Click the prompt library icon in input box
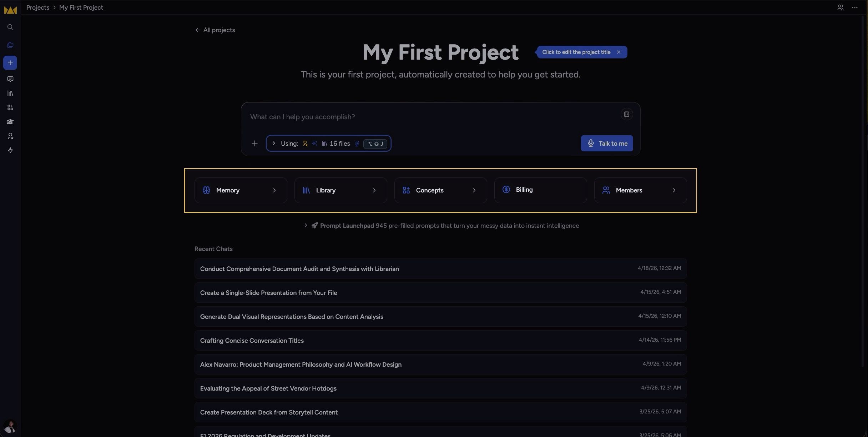868x437 pixels. point(626,114)
